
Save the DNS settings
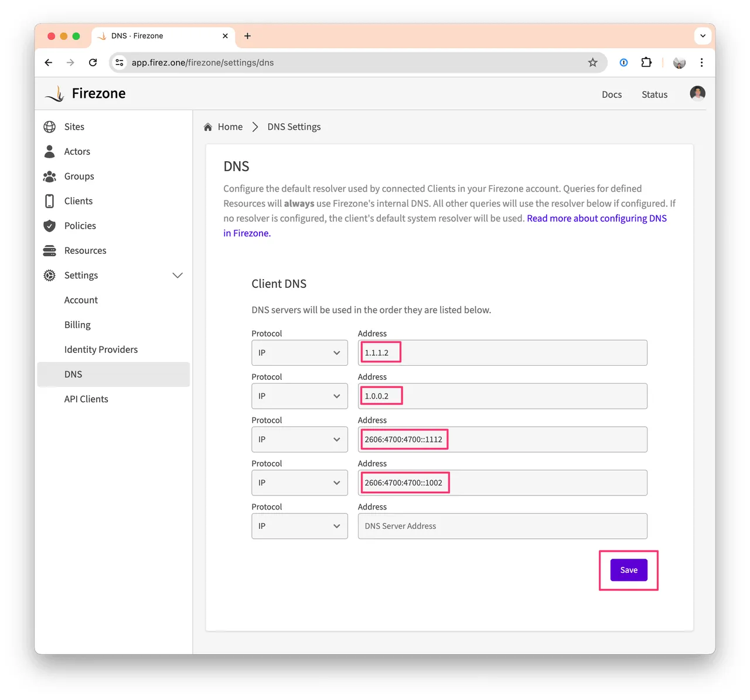pos(629,570)
